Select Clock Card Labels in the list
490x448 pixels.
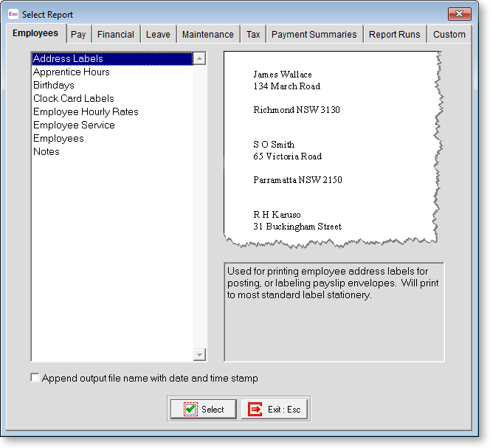tap(73, 98)
